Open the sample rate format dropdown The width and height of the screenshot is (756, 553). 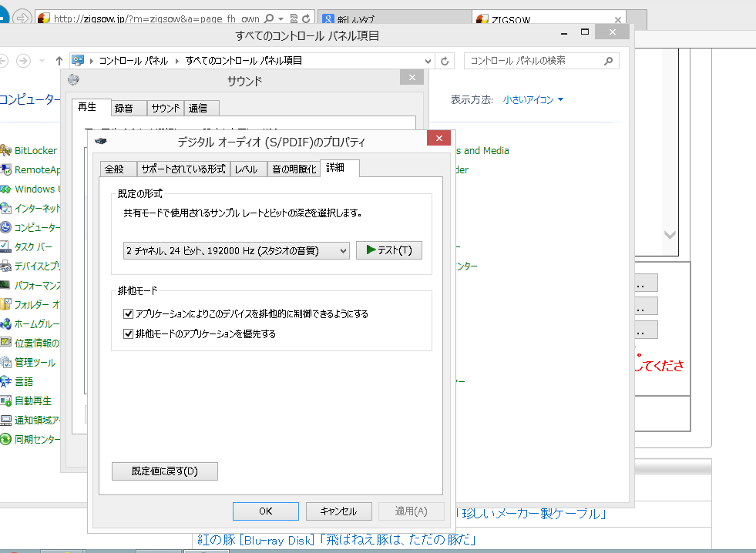point(235,250)
